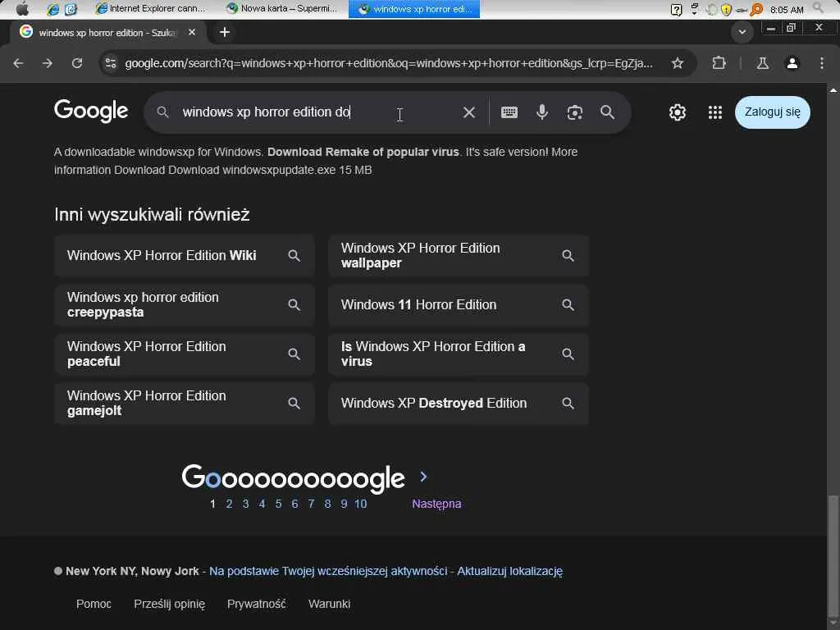Click the Zaloguj się button
Image resolution: width=840 pixels, height=630 pixels.
click(773, 112)
